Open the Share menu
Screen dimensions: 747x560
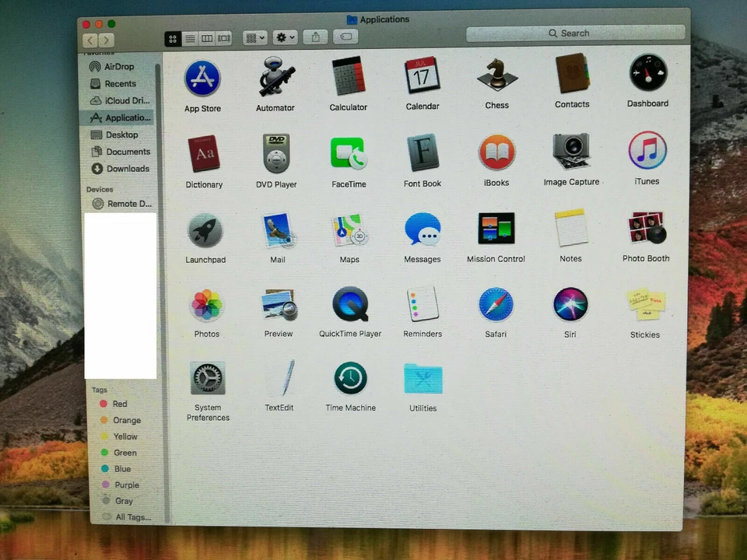pos(314,37)
